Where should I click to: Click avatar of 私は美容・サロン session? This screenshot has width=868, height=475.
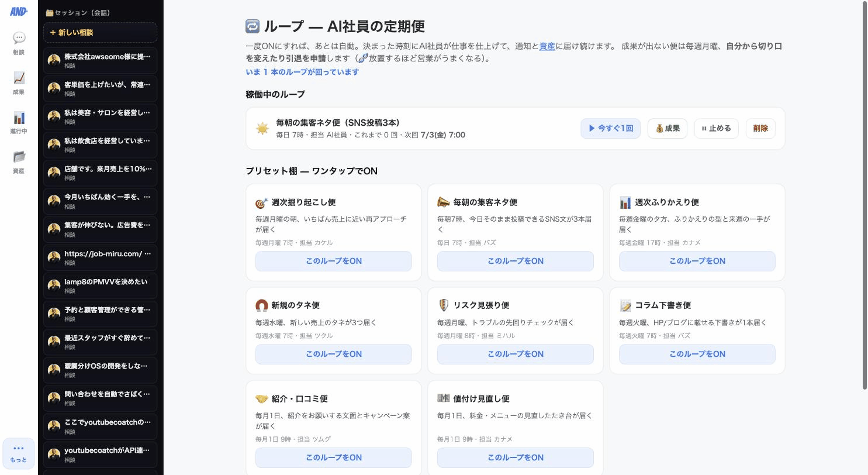pyautogui.click(x=54, y=116)
